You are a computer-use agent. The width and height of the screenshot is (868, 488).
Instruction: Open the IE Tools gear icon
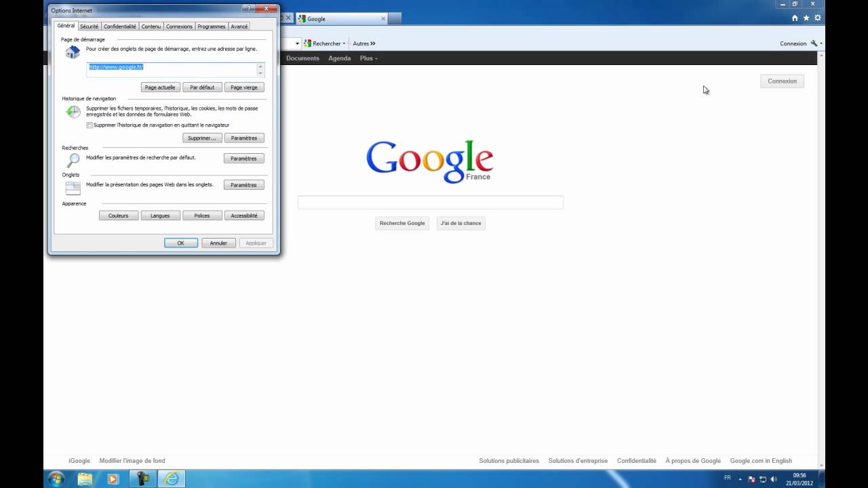click(818, 18)
